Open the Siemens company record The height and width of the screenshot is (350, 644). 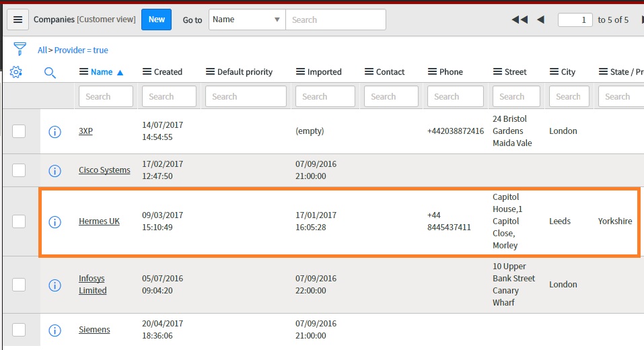(94, 329)
